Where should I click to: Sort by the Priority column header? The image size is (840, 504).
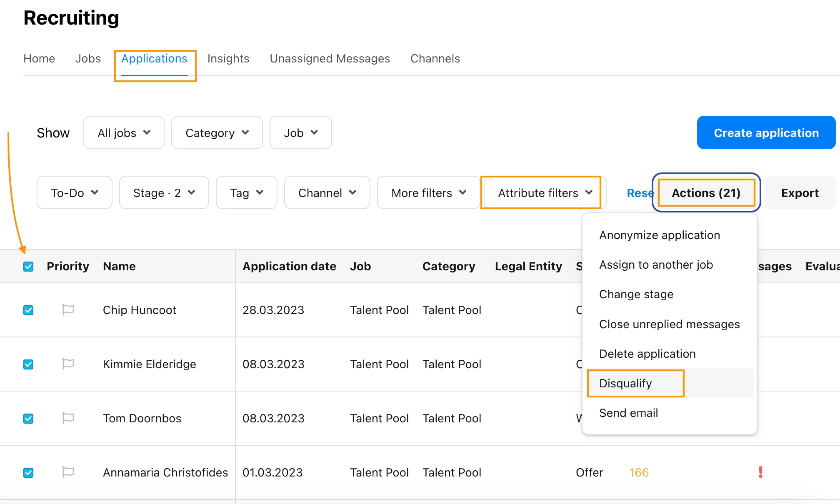click(x=68, y=267)
